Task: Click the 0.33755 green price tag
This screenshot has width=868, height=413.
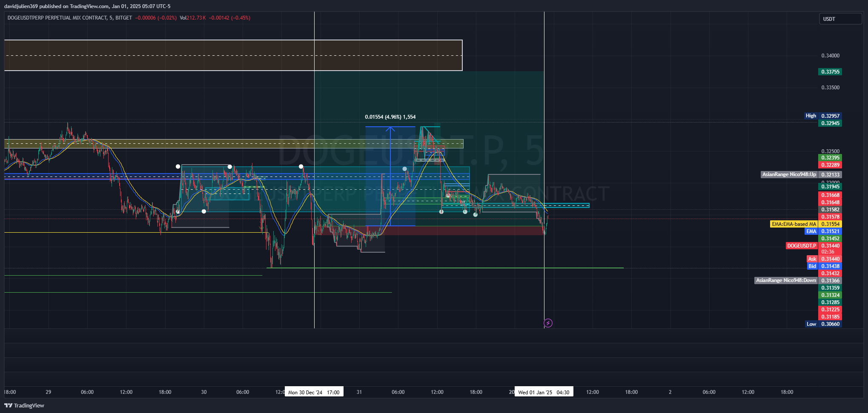Action: (x=830, y=72)
